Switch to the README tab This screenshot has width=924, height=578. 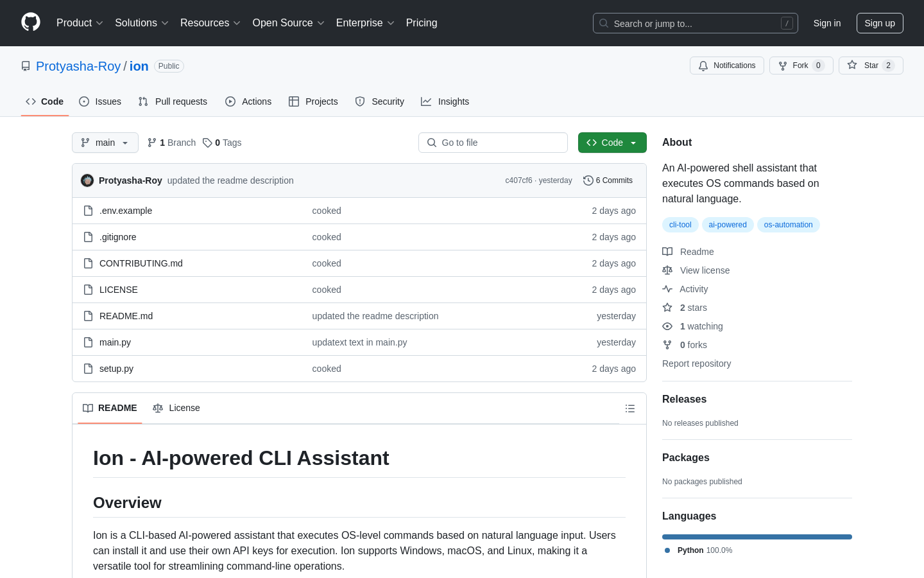tap(110, 408)
